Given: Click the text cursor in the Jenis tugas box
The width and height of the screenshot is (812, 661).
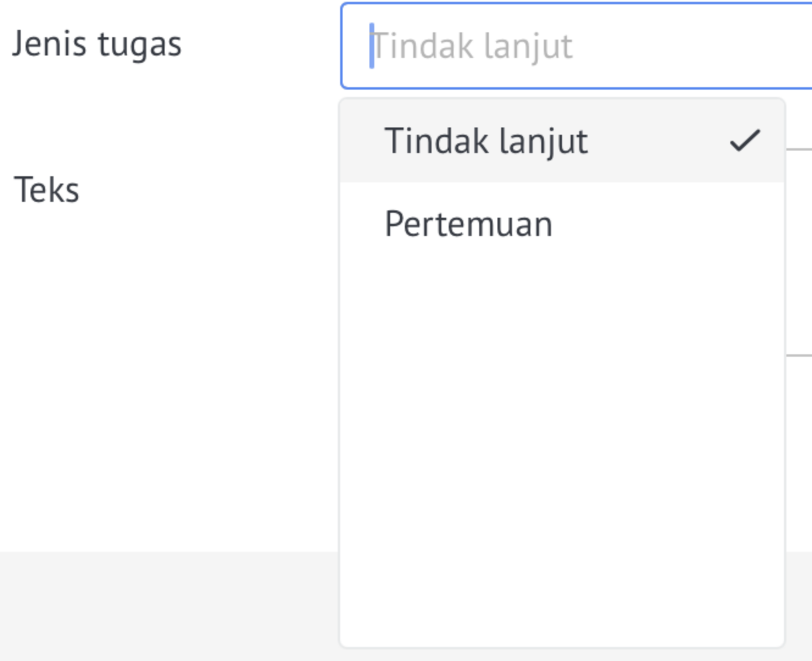Looking at the screenshot, I should (371, 46).
